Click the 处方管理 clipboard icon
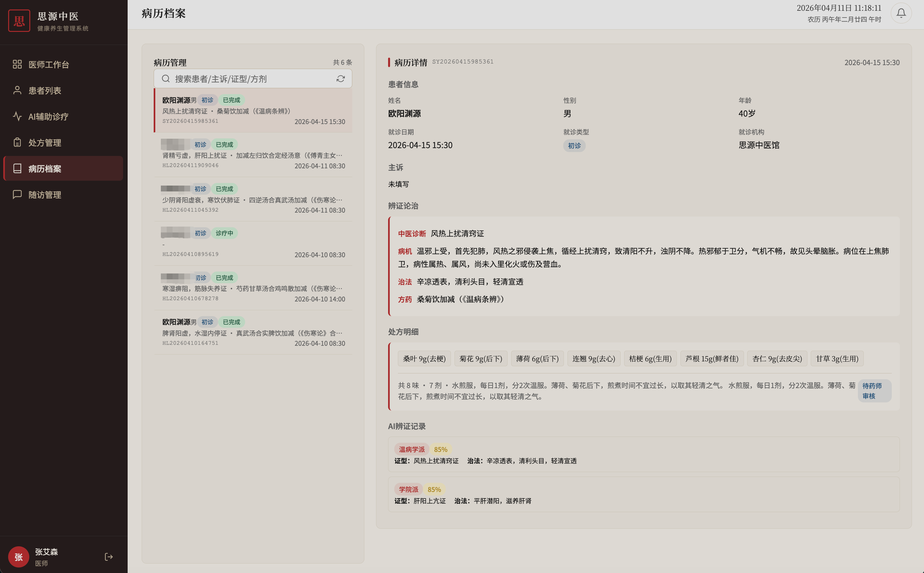924x573 pixels. click(x=17, y=143)
